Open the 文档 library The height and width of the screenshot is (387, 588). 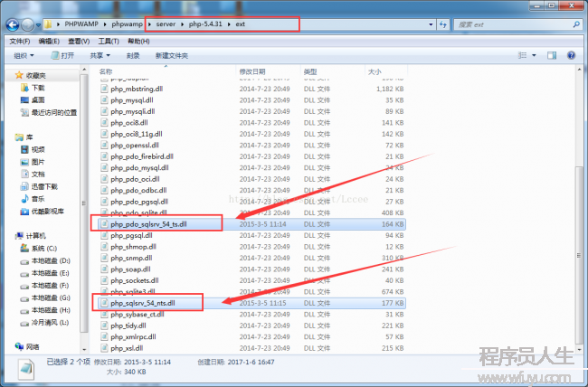point(38,175)
